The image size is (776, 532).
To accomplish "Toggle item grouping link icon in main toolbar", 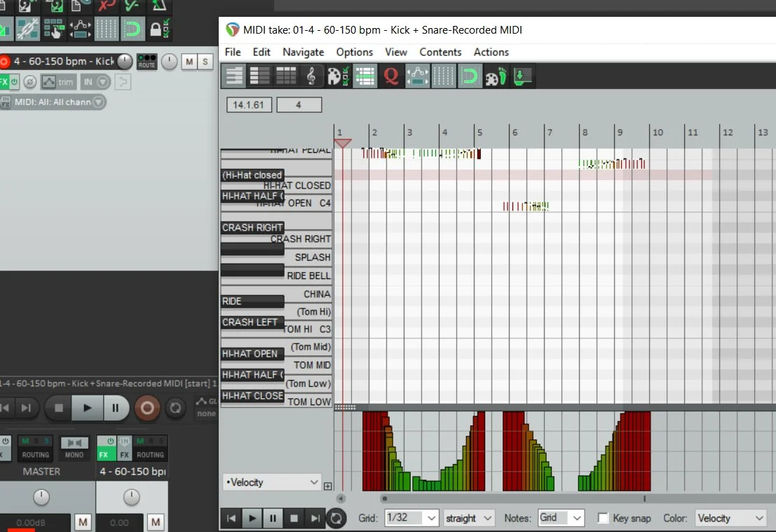I will click(x=27, y=29).
